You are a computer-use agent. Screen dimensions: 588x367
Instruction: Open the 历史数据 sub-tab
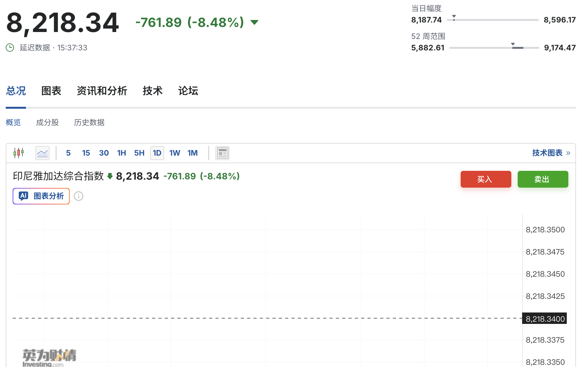[89, 122]
